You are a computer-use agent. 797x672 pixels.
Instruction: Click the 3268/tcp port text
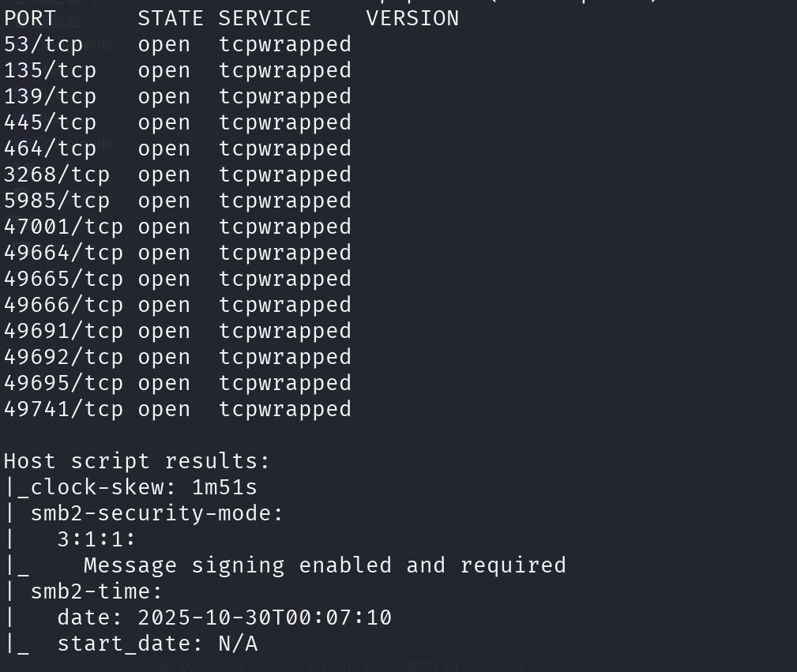click(57, 175)
